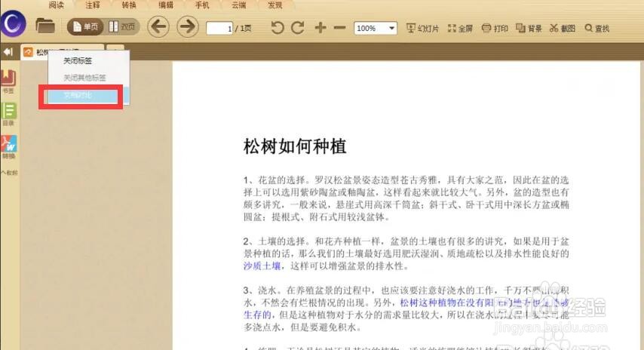Click the 收起 collapse label in the sidebar
Image resolution: width=644 pixels, height=350 pixels.
[x=9, y=173]
